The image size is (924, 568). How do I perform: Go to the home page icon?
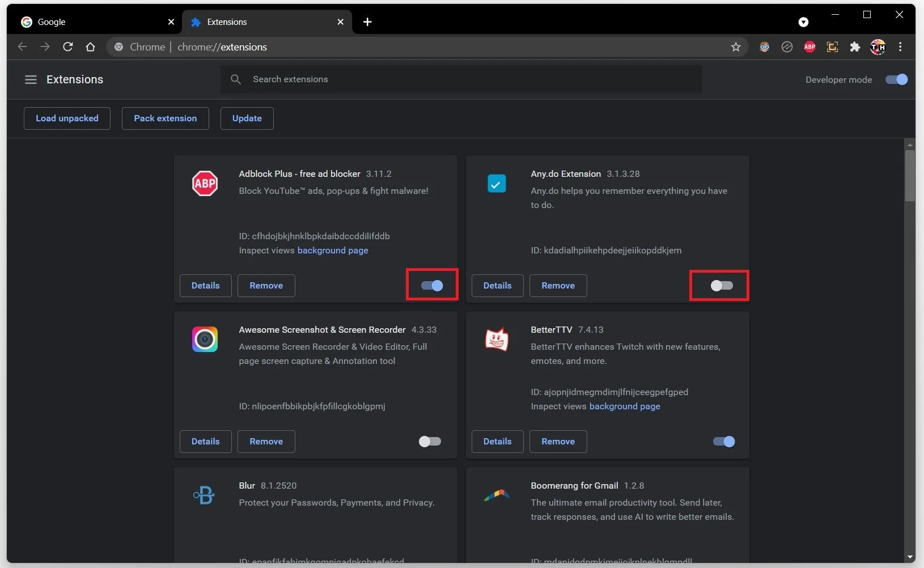pos(90,47)
